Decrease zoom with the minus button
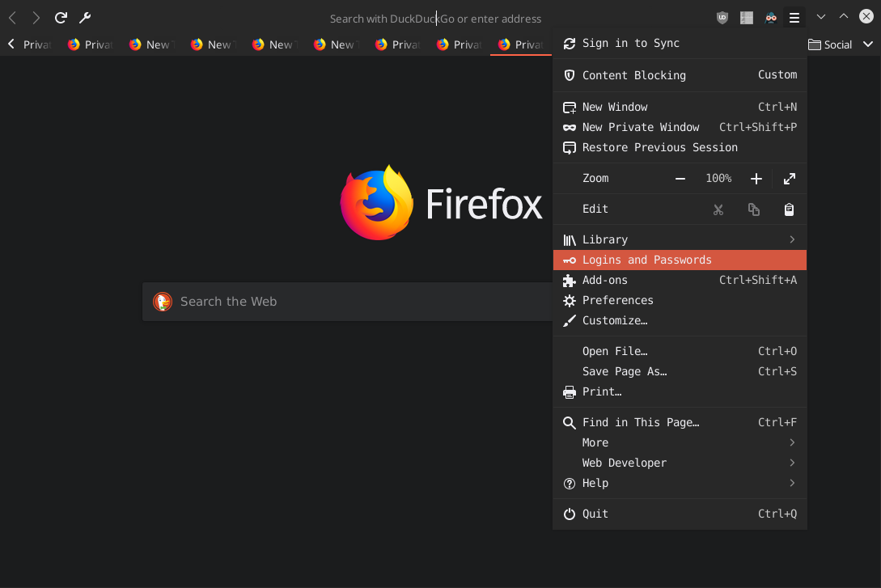Viewport: 881px width, 588px height. [680, 179]
